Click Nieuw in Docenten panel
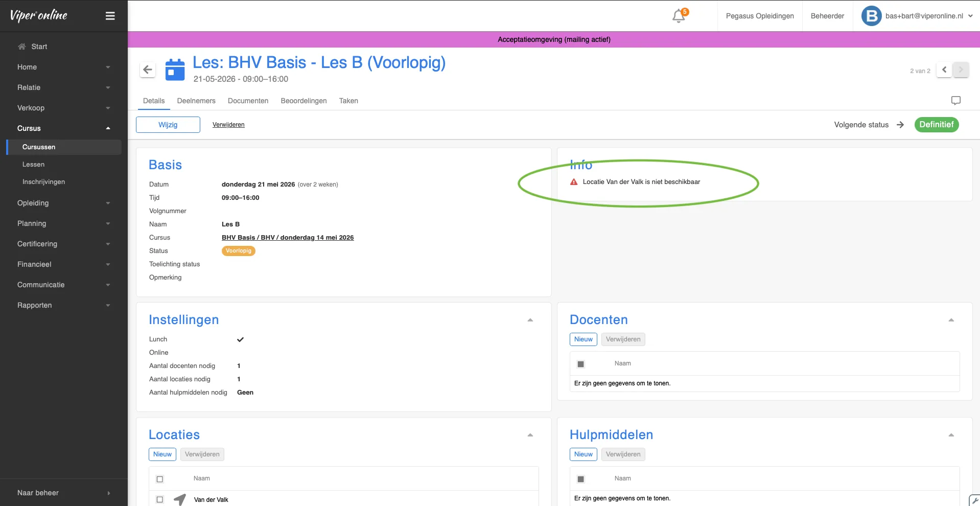980x506 pixels. point(584,339)
